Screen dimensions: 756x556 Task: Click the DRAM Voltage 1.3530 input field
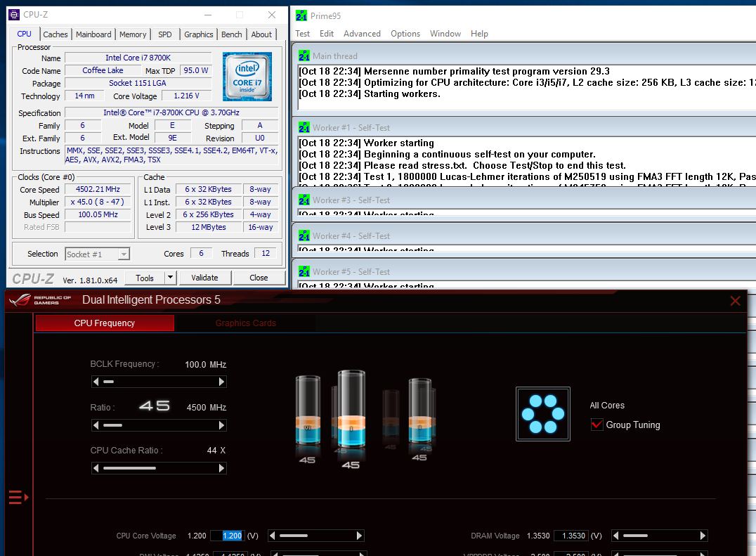pos(573,536)
